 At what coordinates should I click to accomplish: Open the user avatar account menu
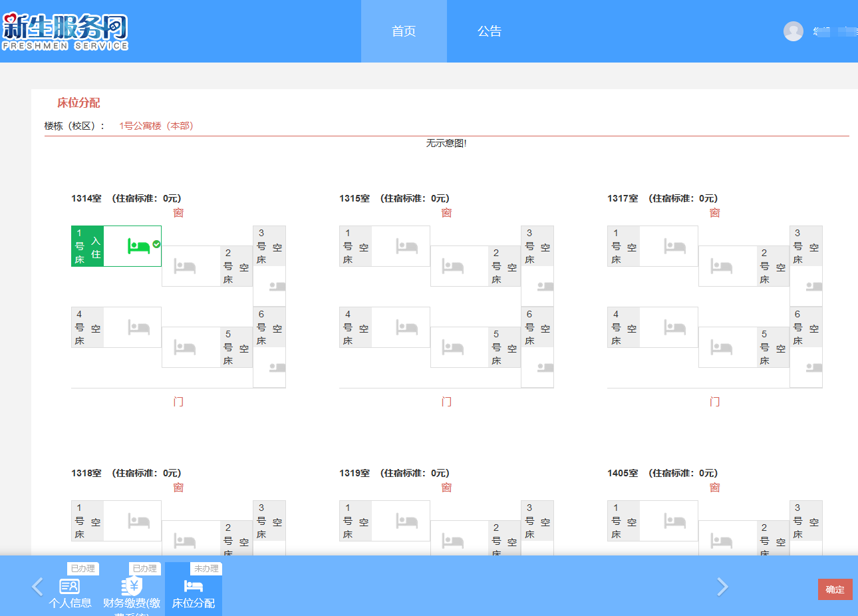pyautogui.click(x=793, y=31)
